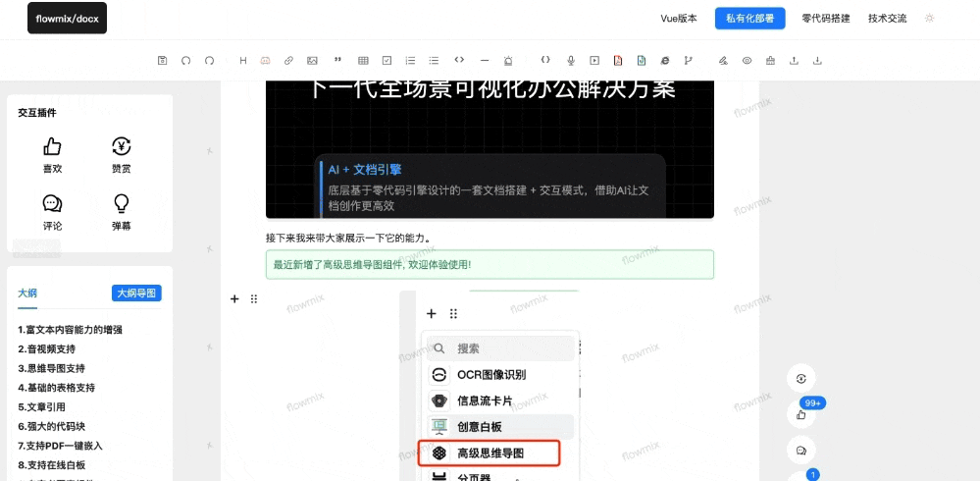Add a block with the plus handle
Screen dimensions: 980x481
point(234,299)
